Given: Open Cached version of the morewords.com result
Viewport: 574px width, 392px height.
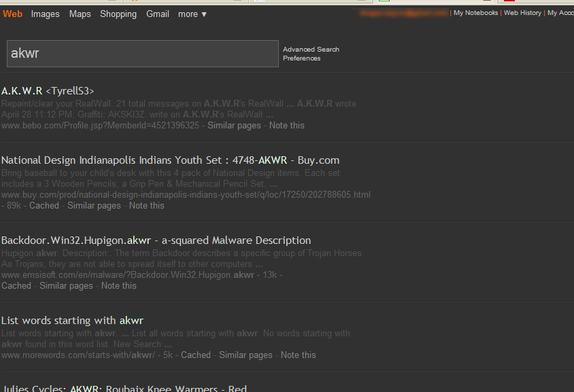Looking at the screenshot, I should pos(196,355).
